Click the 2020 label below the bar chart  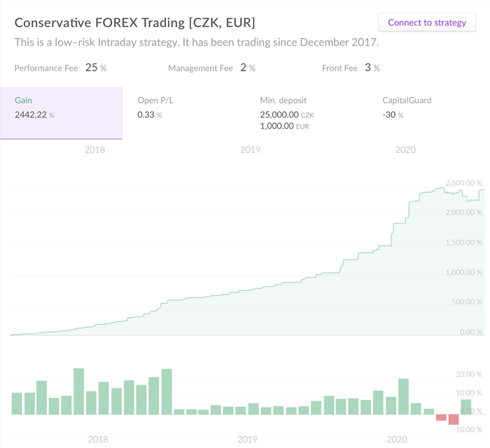point(397,439)
